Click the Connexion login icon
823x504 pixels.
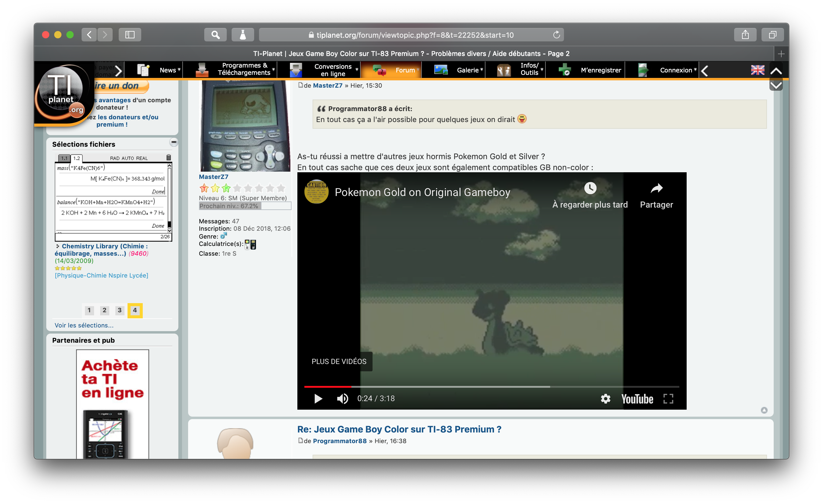643,70
